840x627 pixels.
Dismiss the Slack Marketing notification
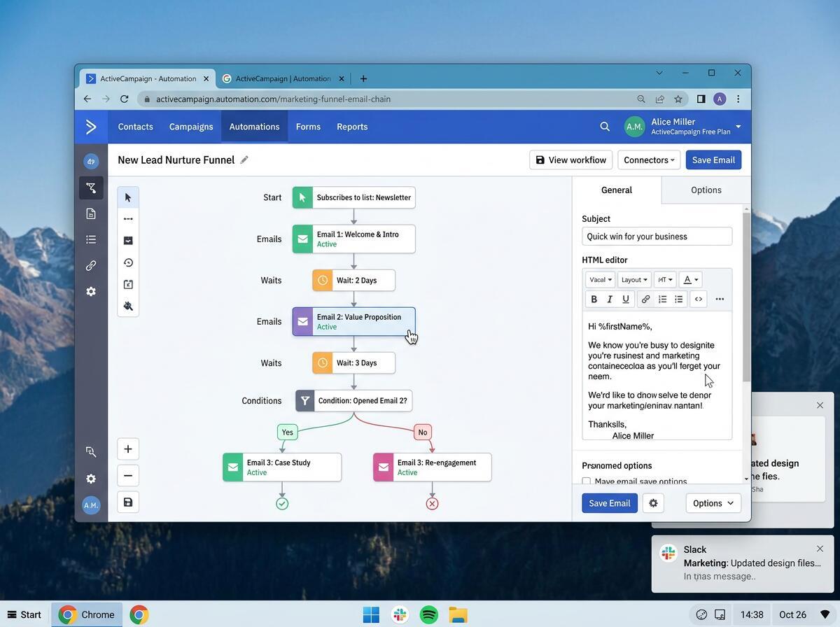click(x=820, y=549)
